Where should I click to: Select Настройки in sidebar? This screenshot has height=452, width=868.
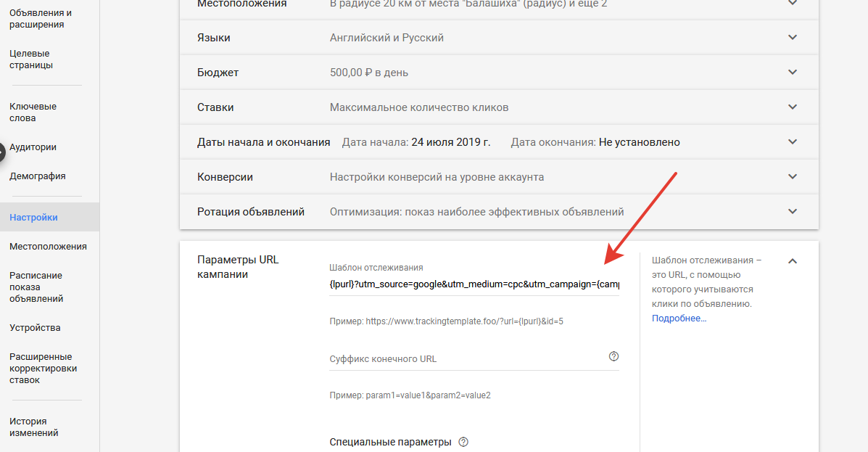pyautogui.click(x=50, y=217)
